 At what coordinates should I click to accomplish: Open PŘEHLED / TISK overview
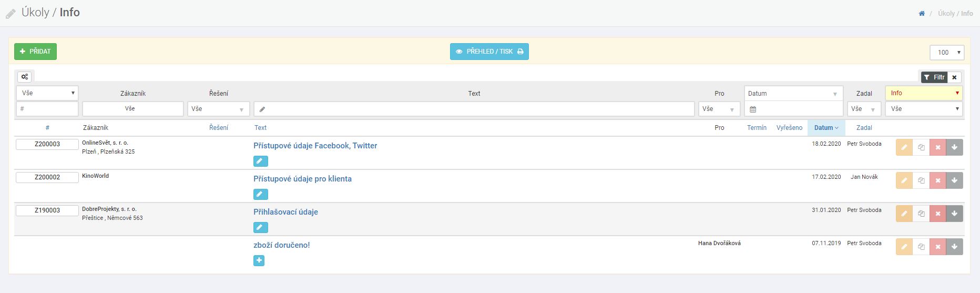point(489,52)
